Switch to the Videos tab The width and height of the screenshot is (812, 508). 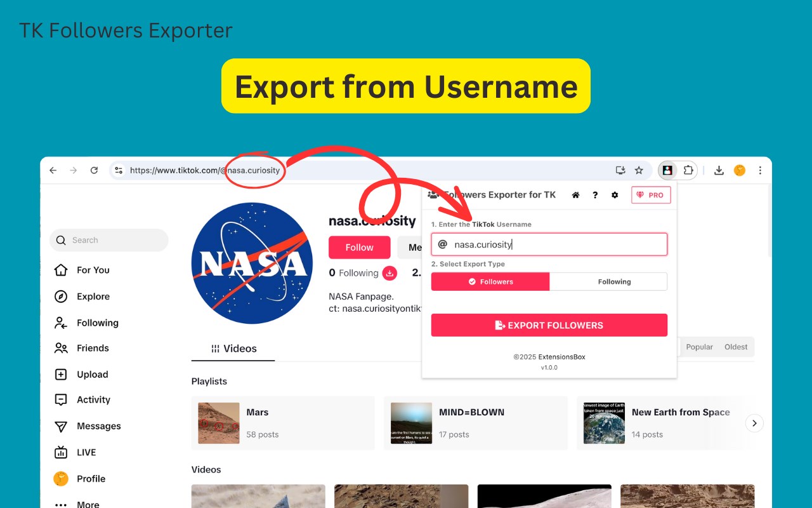point(233,349)
